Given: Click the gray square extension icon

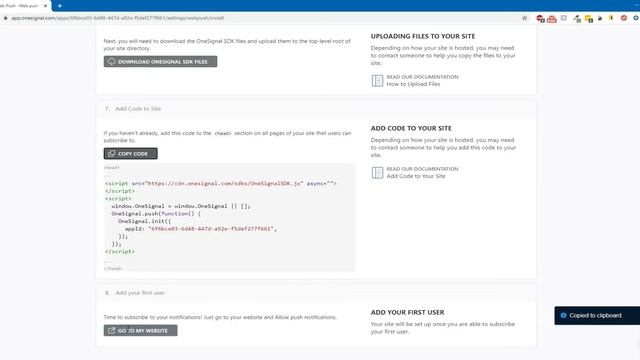Looking at the screenshot, I should 564,18.
